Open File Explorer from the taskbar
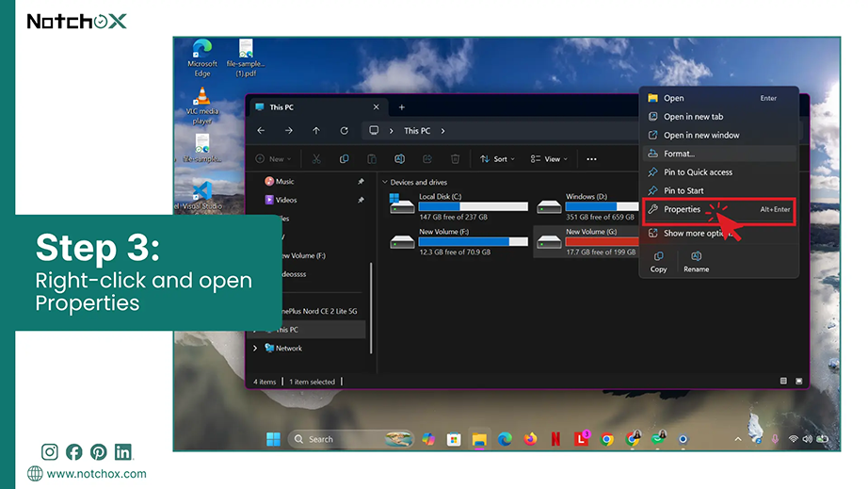 479,439
